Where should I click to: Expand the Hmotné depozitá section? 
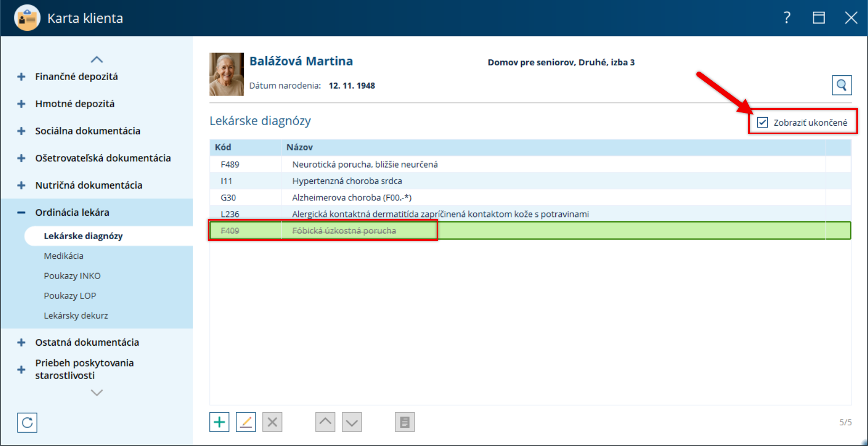point(21,103)
